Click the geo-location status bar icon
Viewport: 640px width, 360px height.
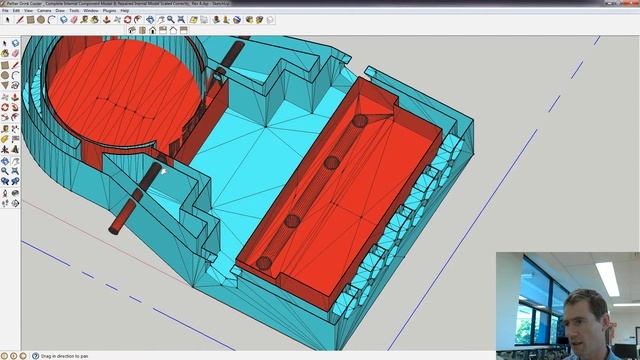4,356
